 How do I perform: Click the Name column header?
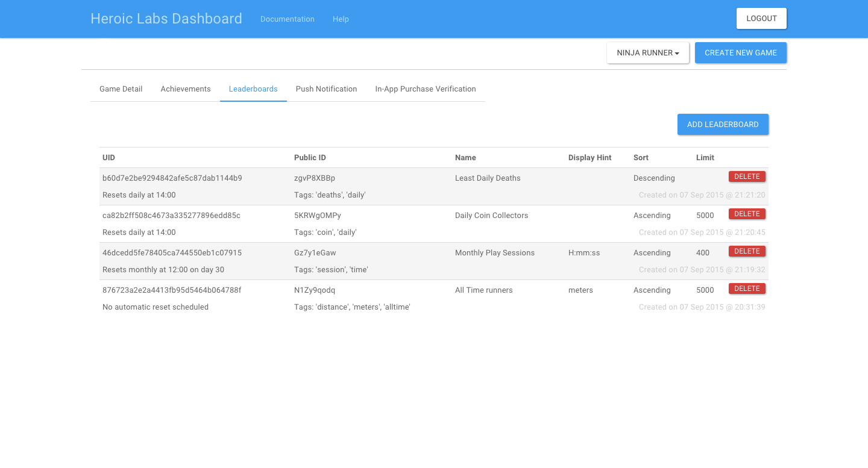click(x=465, y=158)
